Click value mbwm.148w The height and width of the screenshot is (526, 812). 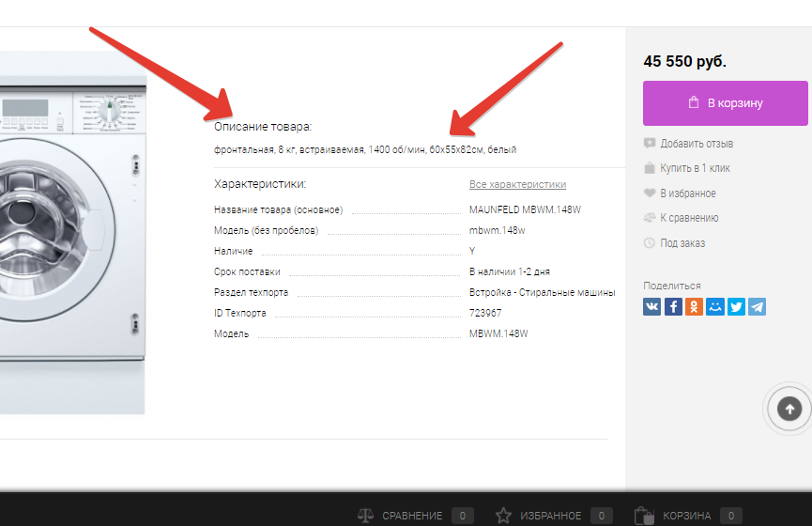click(x=498, y=230)
